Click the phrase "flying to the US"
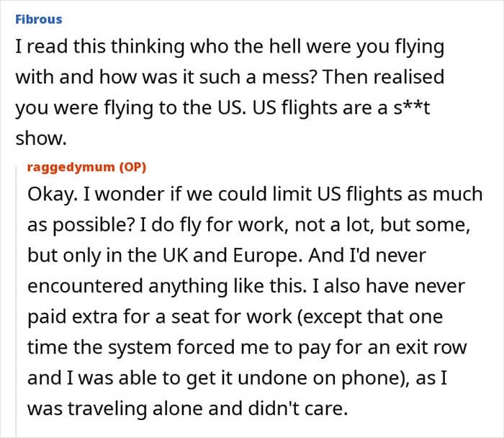Viewport: 504px width, 438px height. [197, 105]
